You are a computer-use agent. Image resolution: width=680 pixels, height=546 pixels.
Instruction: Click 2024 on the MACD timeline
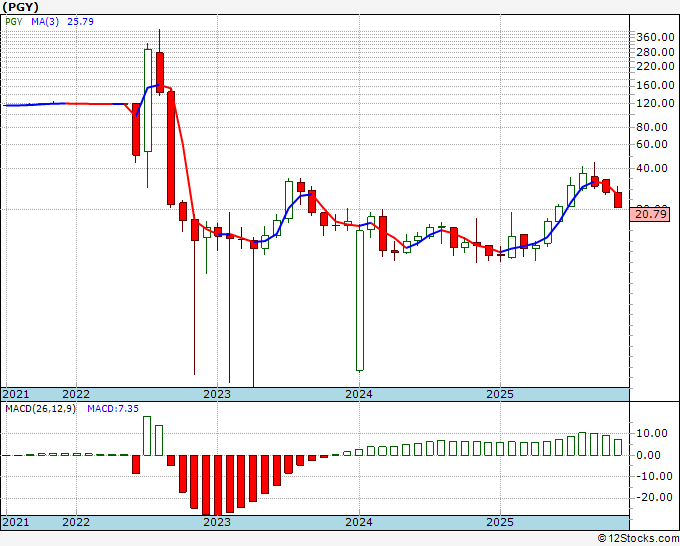(359, 522)
